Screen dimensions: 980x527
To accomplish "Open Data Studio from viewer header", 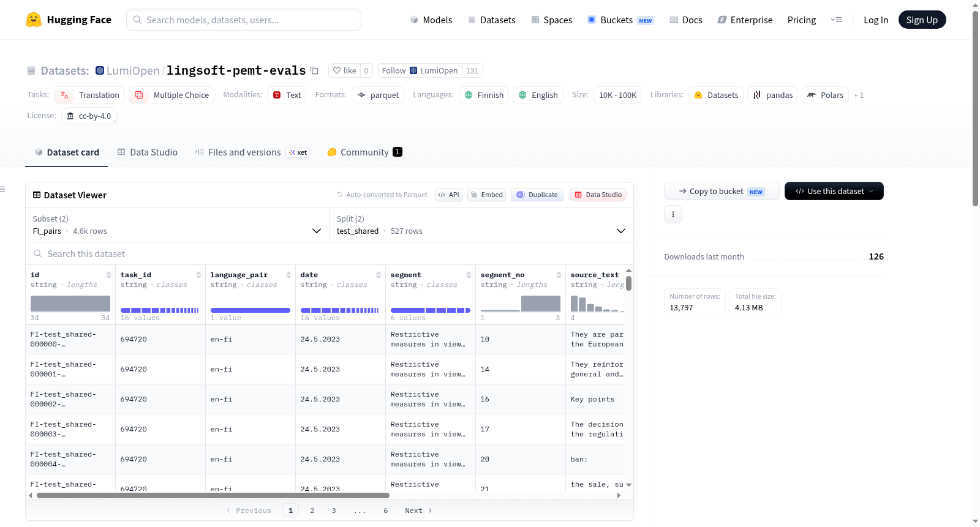I will [x=598, y=195].
